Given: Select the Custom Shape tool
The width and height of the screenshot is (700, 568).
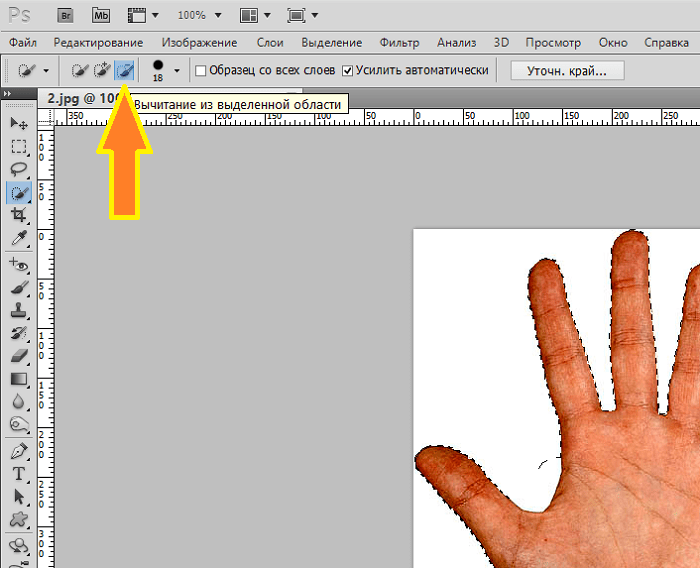Looking at the screenshot, I should pyautogui.click(x=19, y=520).
